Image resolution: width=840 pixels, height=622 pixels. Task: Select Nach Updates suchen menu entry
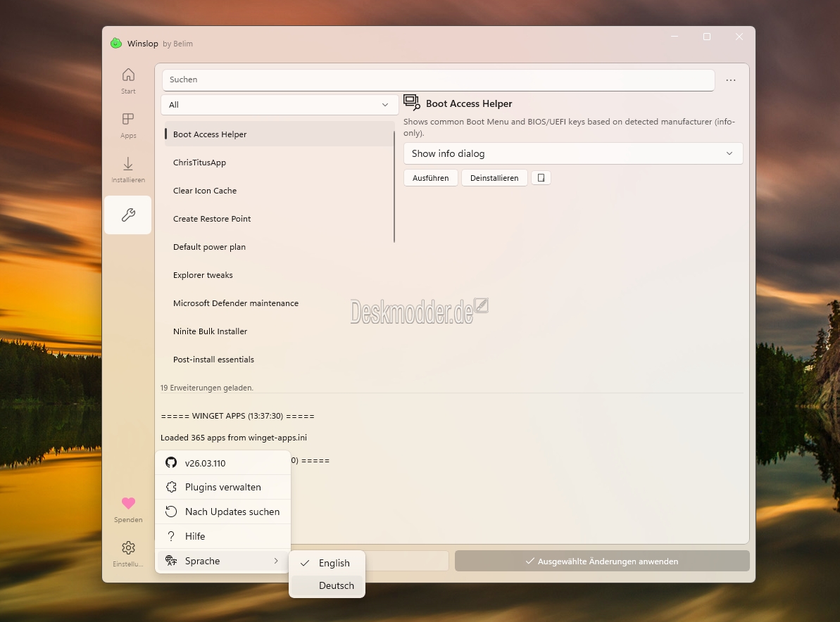tap(232, 512)
